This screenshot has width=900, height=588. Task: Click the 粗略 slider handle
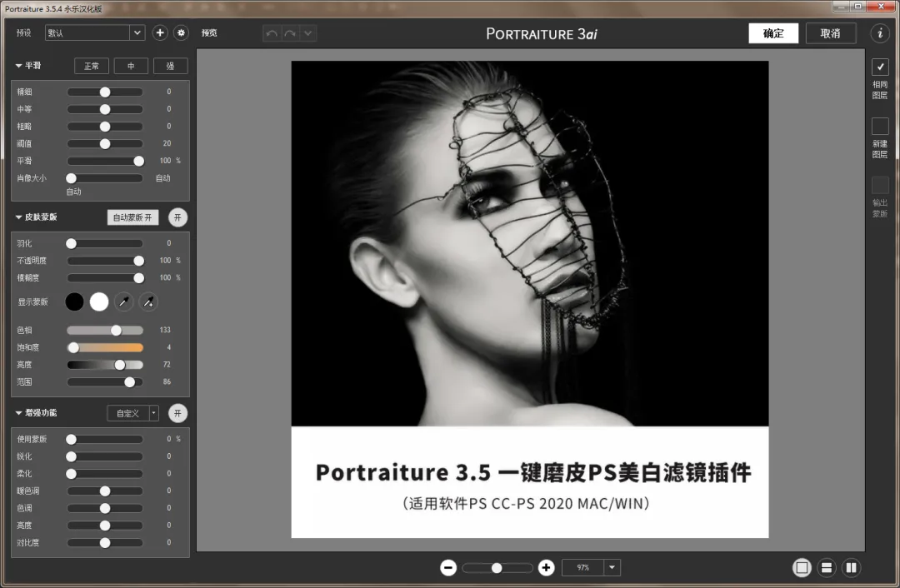tap(105, 127)
